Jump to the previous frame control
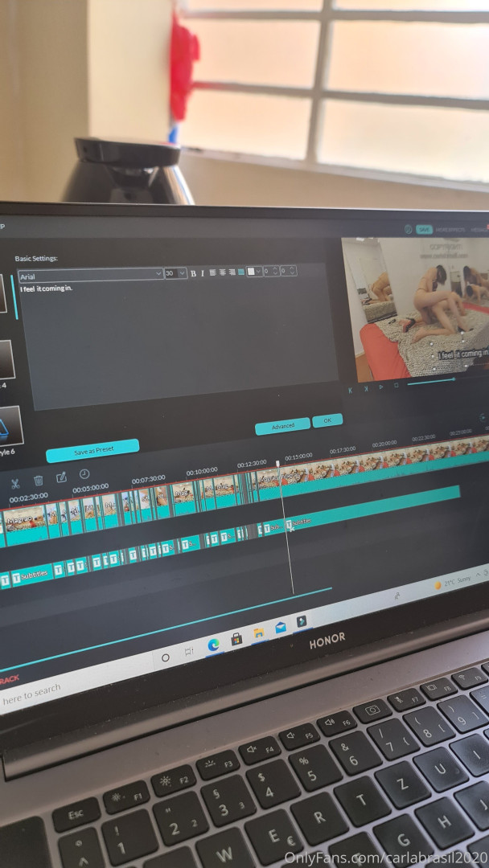This screenshot has height=868, width=489. click(365, 387)
